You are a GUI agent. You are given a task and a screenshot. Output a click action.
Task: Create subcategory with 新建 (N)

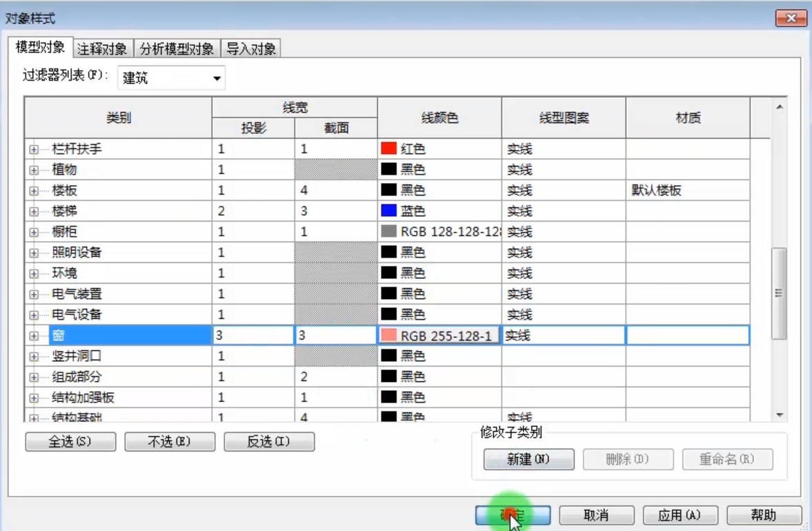[528, 459]
